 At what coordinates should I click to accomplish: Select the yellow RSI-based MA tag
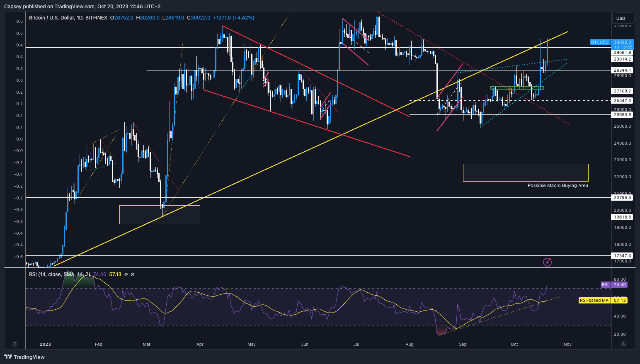(594, 300)
